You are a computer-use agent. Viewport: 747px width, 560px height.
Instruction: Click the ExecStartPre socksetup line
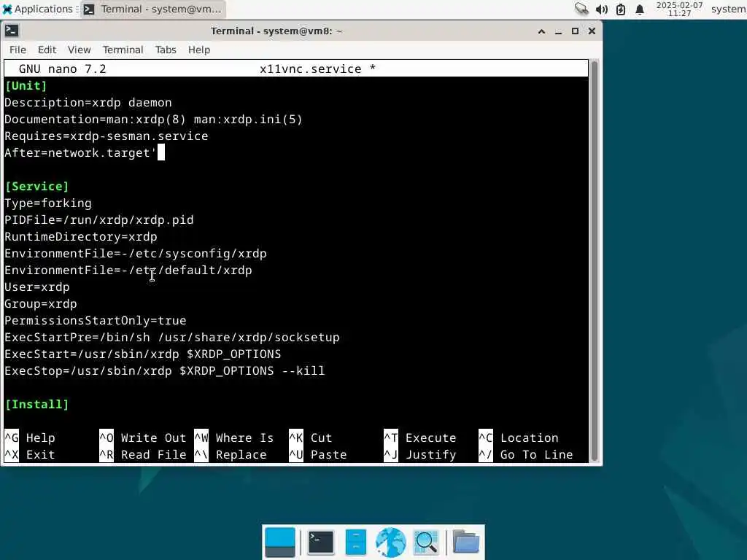(172, 337)
